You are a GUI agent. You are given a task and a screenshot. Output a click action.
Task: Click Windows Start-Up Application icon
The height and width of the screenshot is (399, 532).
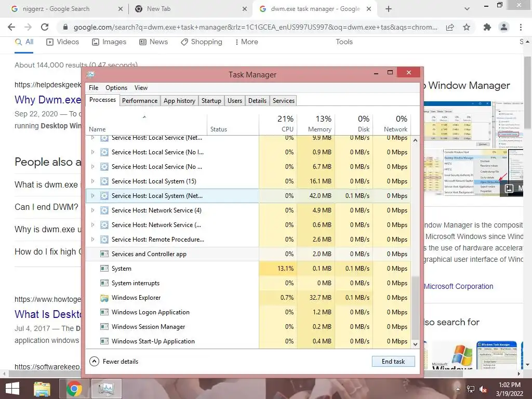[x=104, y=341]
